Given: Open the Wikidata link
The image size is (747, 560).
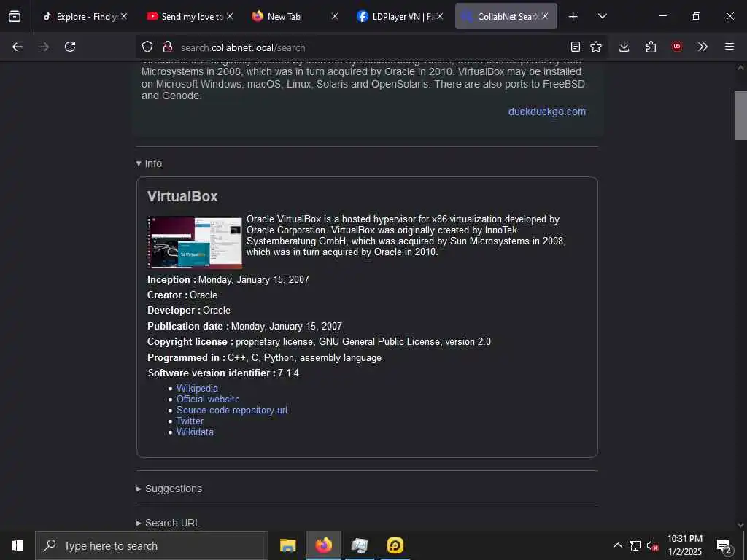Looking at the screenshot, I should [x=195, y=432].
